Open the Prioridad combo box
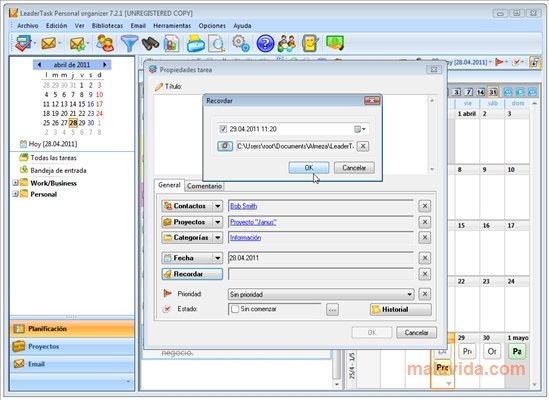Viewport: 549px width, 400px height. (x=321, y=294)
